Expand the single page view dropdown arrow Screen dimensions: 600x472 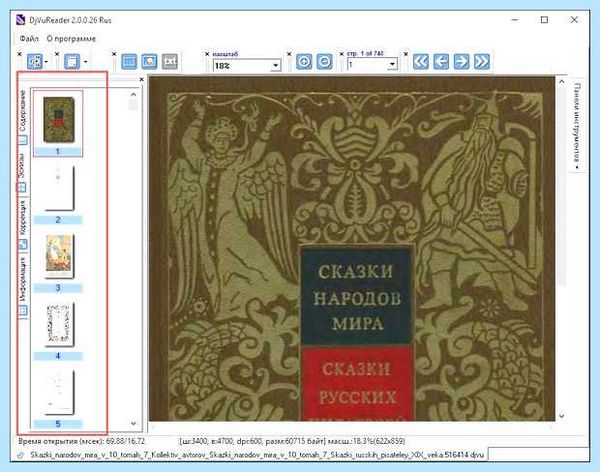click(x=85, y=62)
